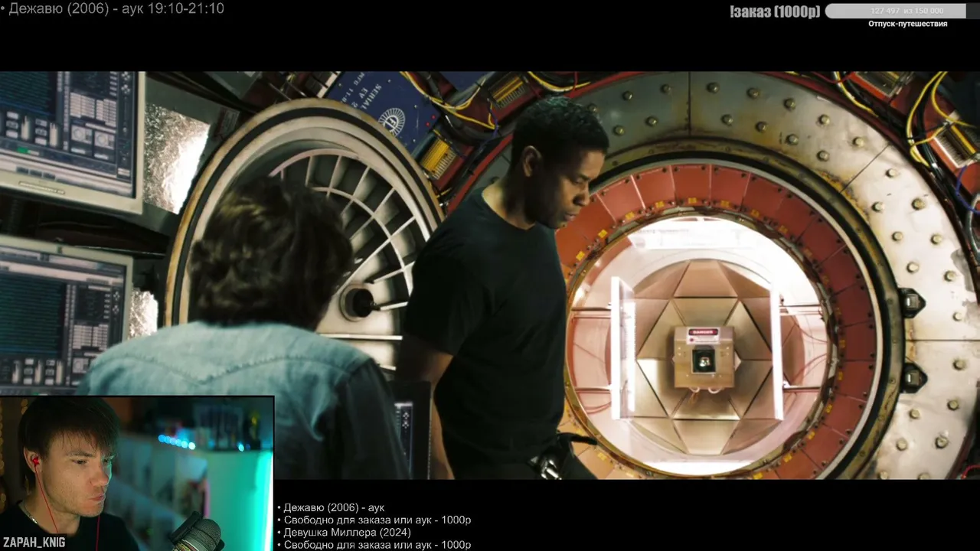The width and height of the screenshot is (980, 551).
Task: Click the "ZAPAH_KNIG" streamer name
Action: coord(34,543)
